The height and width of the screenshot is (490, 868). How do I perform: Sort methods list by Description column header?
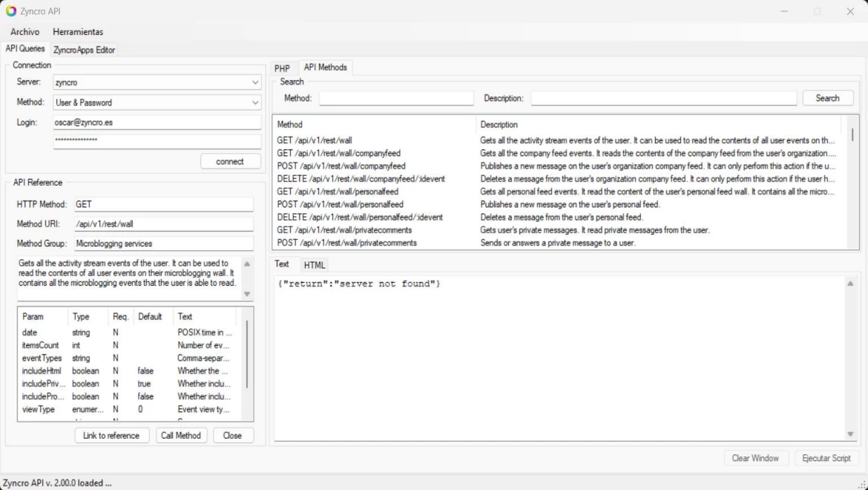click(658, 125)
